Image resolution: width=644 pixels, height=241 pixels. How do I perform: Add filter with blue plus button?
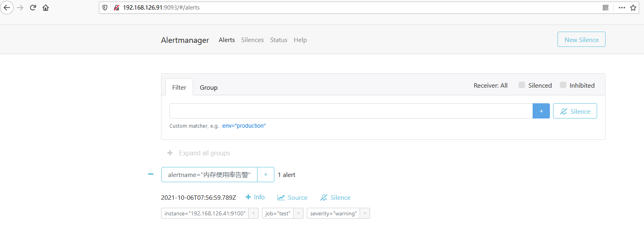(541, 111)
